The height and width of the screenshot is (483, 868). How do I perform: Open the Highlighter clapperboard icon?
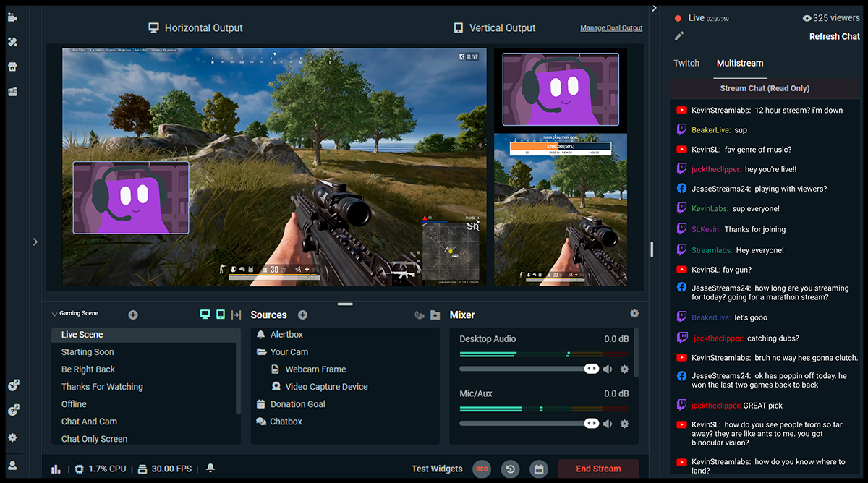pos(12,92)
